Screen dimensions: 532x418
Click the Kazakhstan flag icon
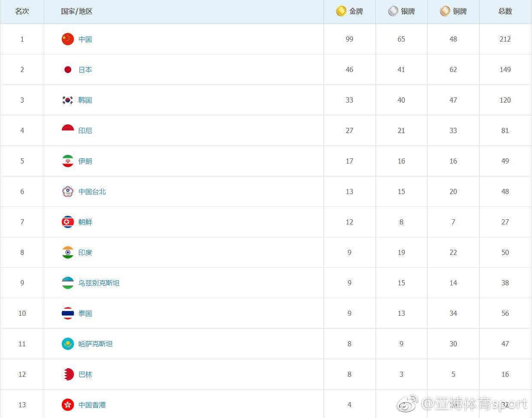pyautogui.click(x=68, y=344)
